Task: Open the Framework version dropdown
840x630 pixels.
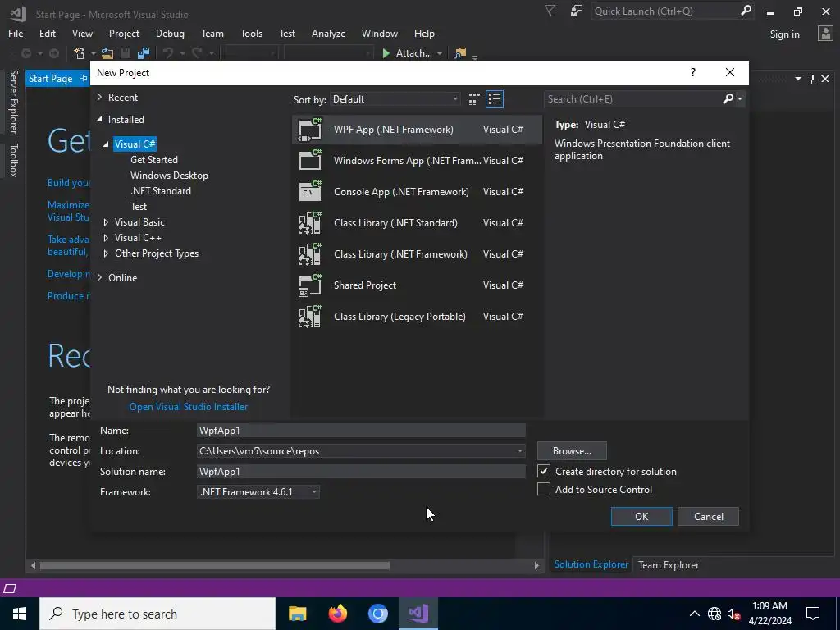Action: click(x=258, y=492)
